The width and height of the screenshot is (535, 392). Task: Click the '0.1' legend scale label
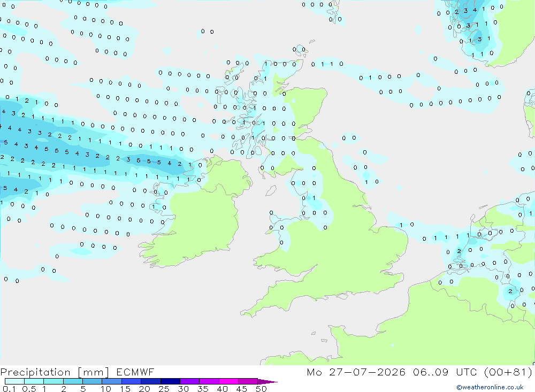(9, 389)
